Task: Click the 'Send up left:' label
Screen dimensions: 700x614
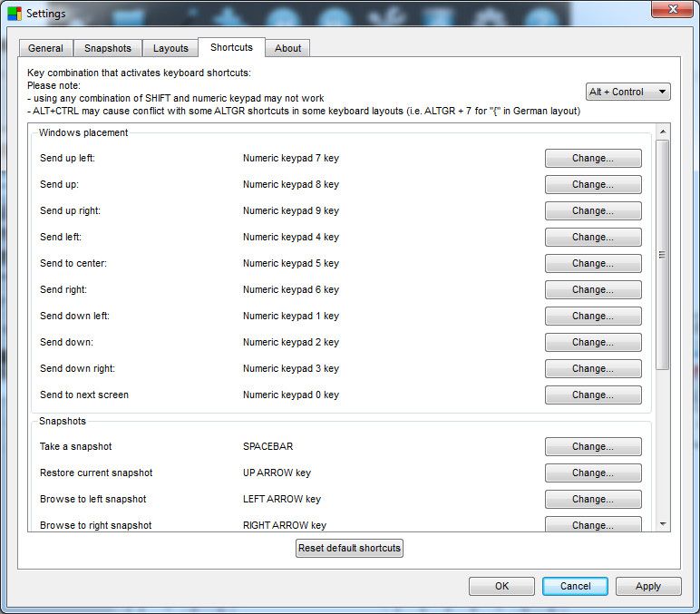Action: (67, 158)
